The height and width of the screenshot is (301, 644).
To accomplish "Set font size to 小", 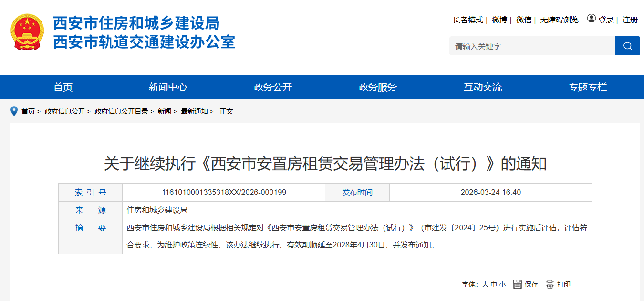I will 502,284.
